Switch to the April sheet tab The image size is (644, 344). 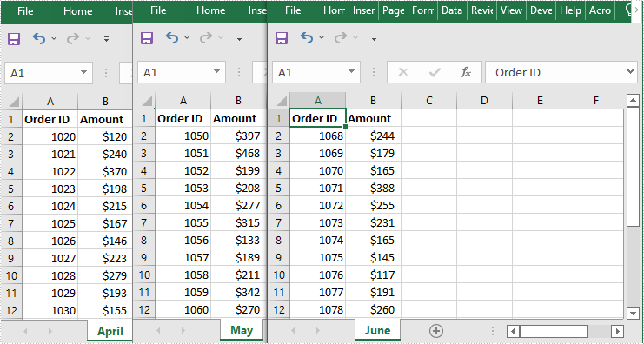click(x=110, y=331)
